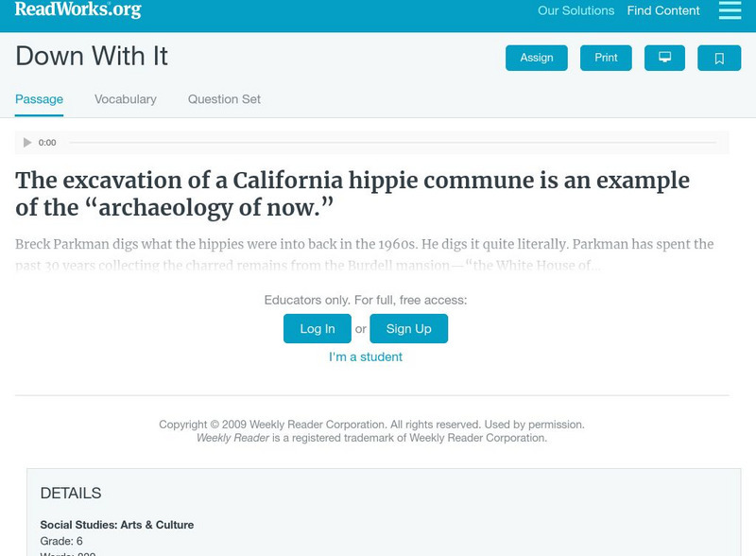The height and width of the screenshot is (556, 756).
Task: Open Find Content in header
Action: point(663,11)
